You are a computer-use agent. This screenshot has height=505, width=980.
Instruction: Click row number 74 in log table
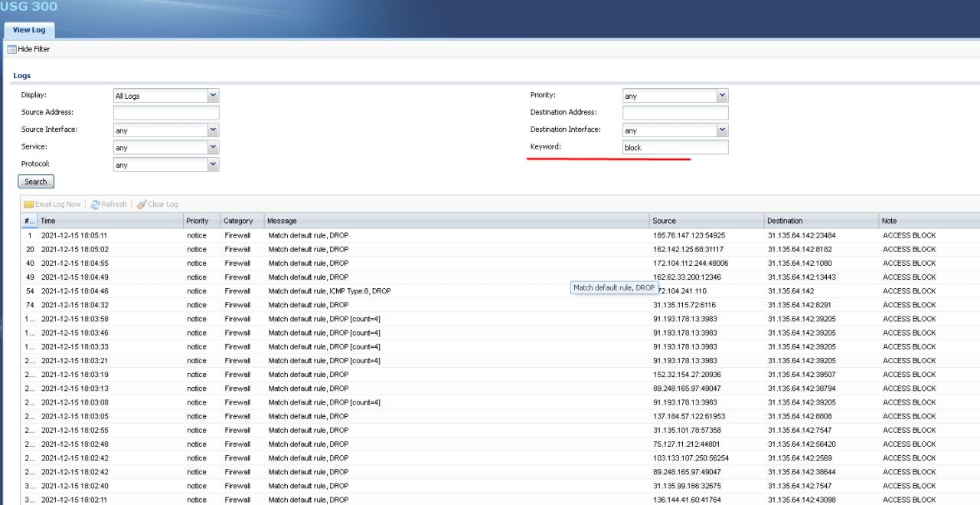click(x=30, y=305)
